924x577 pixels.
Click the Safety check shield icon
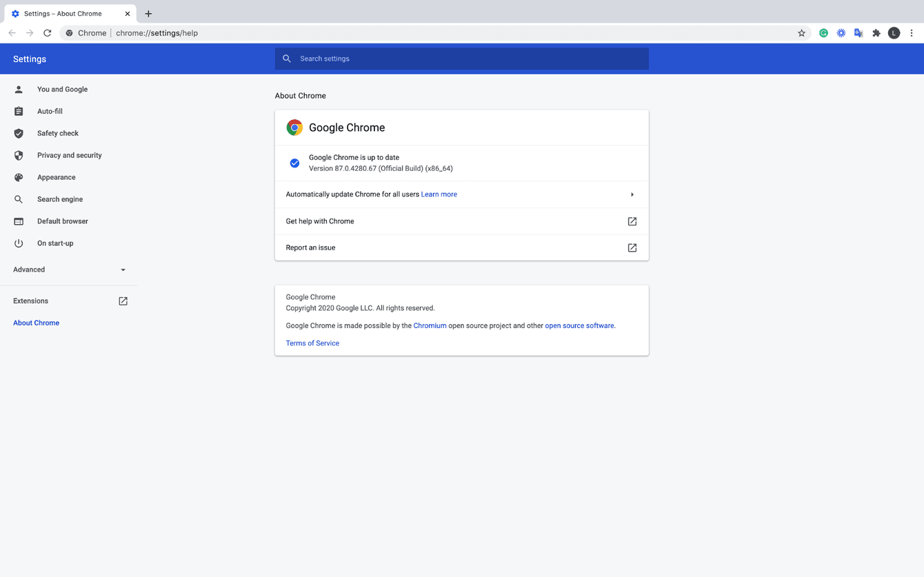pyautogui.click(x=18, y=133)
